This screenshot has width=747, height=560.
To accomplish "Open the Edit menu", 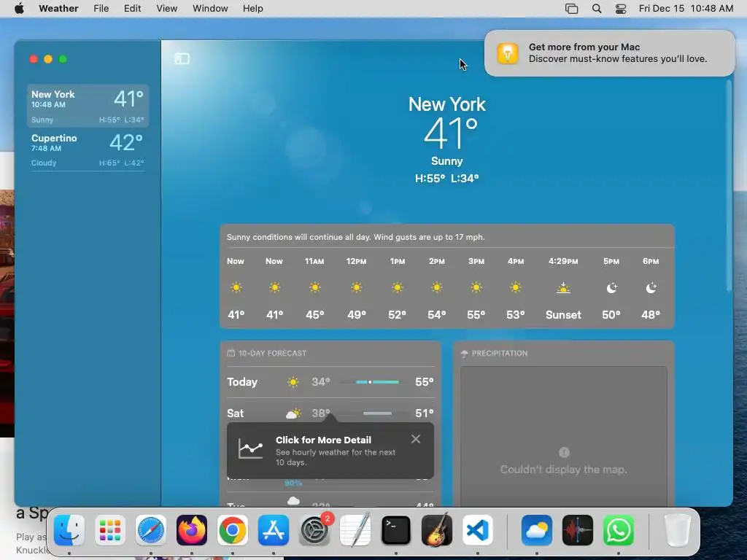I will pos(133,9).
